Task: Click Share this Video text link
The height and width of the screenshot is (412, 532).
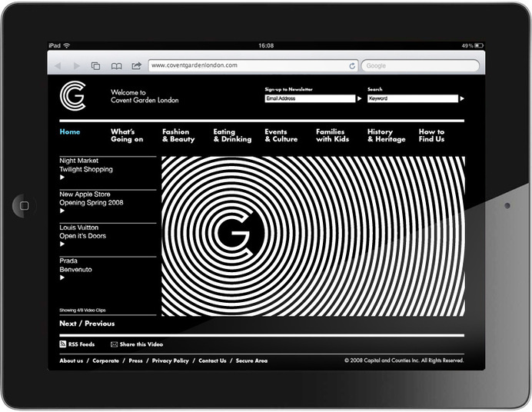Action: point(141,344)
